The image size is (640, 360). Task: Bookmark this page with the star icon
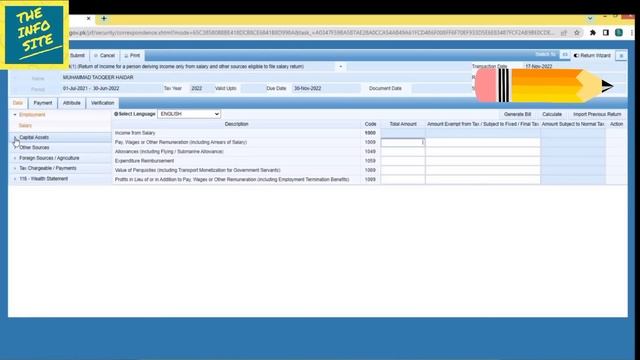(x=577, y=33)
